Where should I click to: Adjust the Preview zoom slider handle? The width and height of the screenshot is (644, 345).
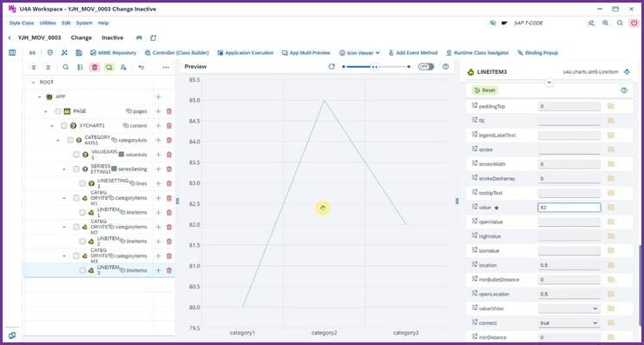click(375, 67)
